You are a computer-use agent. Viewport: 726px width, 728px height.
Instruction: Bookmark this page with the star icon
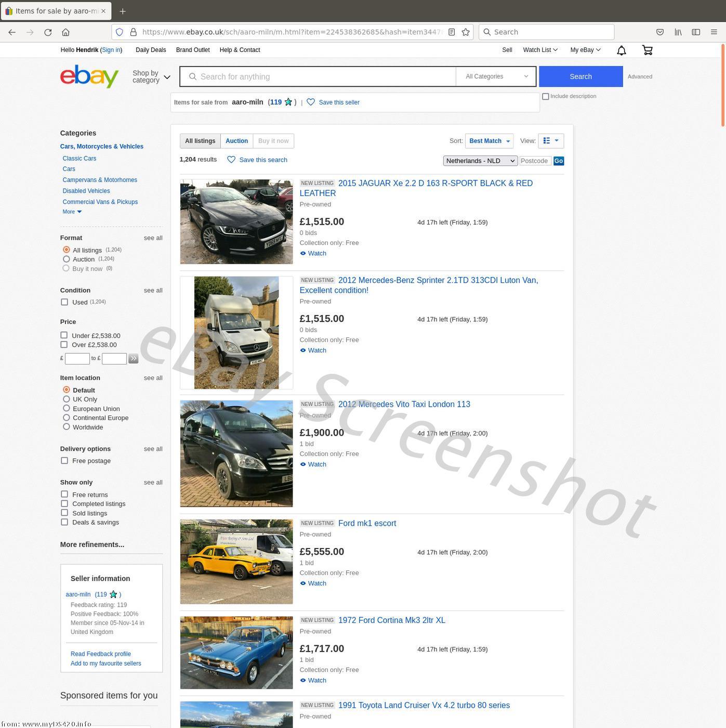pyautogui.click(x=466, y=32)
